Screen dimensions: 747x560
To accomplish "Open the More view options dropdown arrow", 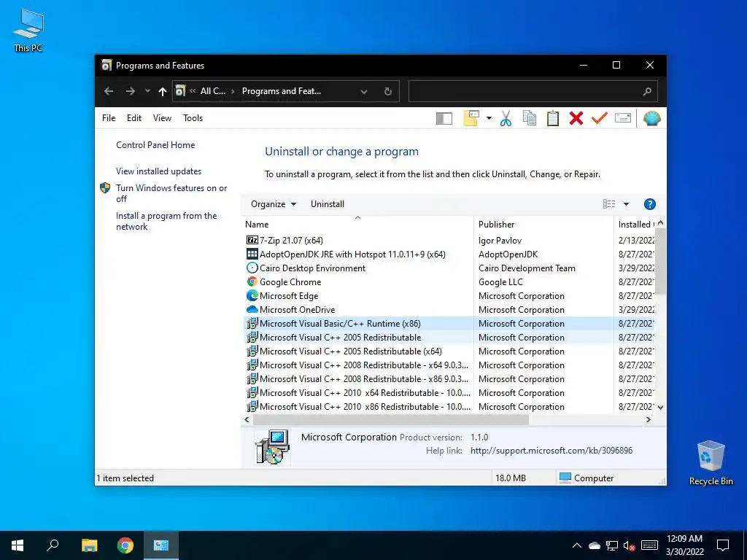I will point(626,204).
